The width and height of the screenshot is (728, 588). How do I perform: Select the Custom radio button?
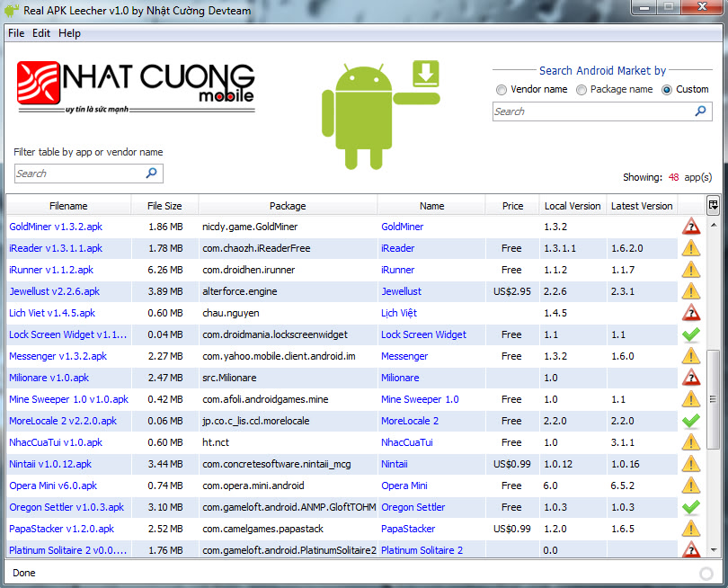coord(667,90)
